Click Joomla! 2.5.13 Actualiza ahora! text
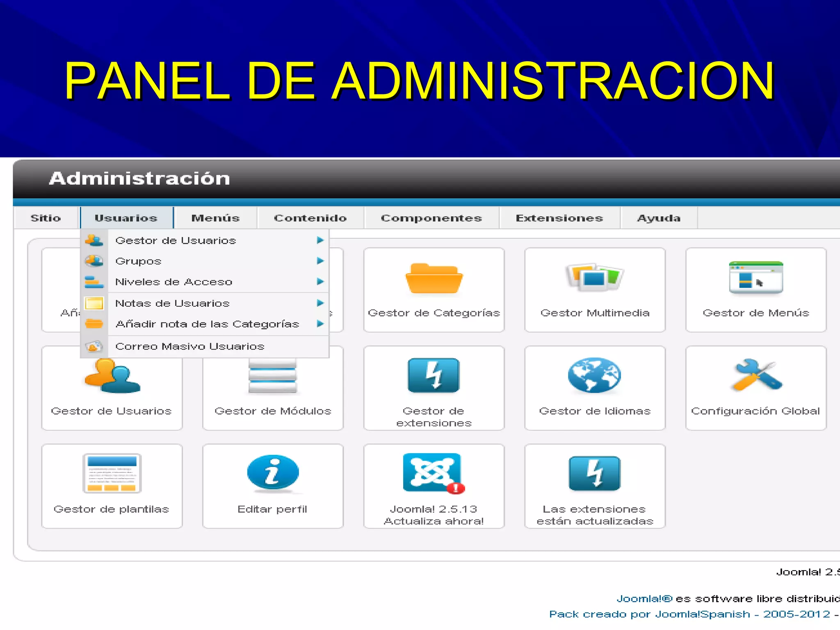 pyautogui.click(x=434, y=515)
